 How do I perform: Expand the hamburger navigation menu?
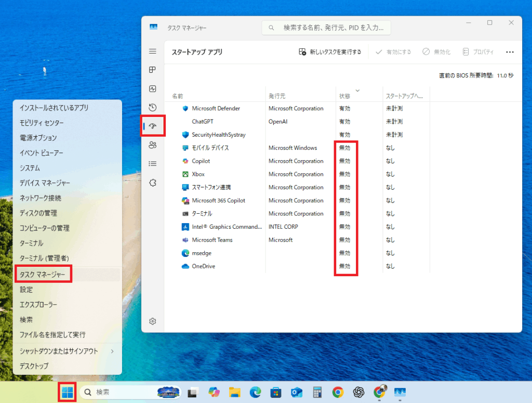point(153,51)
